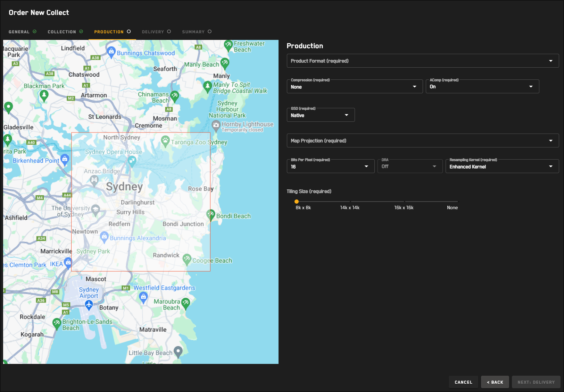Select the Taronga Zoo paw icon
This screenshot has height=392, width=564.
(x=165, y=141)
